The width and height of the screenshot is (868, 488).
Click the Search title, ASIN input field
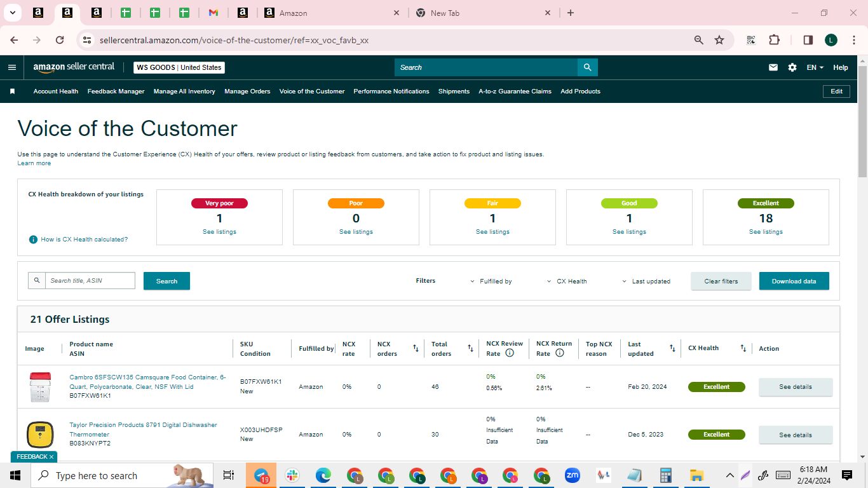pyautogui.click(x=90, y=281)
